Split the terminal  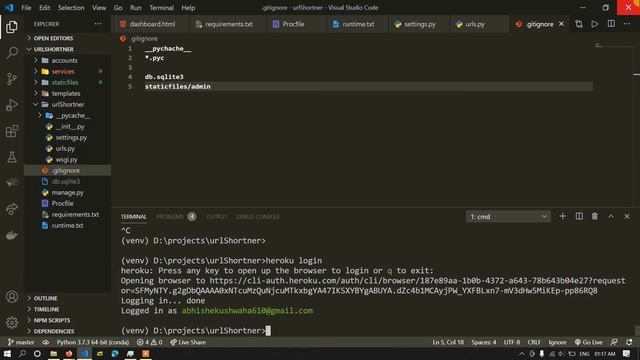coord(579,216)
